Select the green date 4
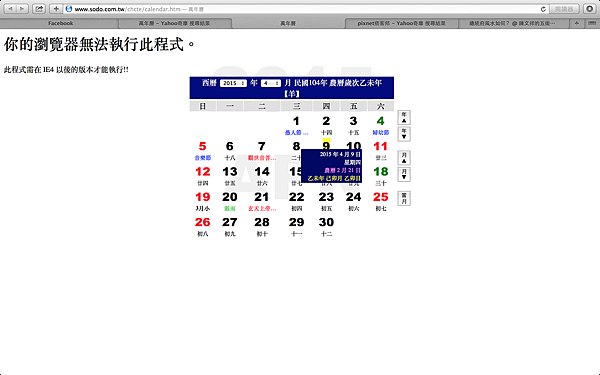600x375 pixels. [x=380, y=121]
